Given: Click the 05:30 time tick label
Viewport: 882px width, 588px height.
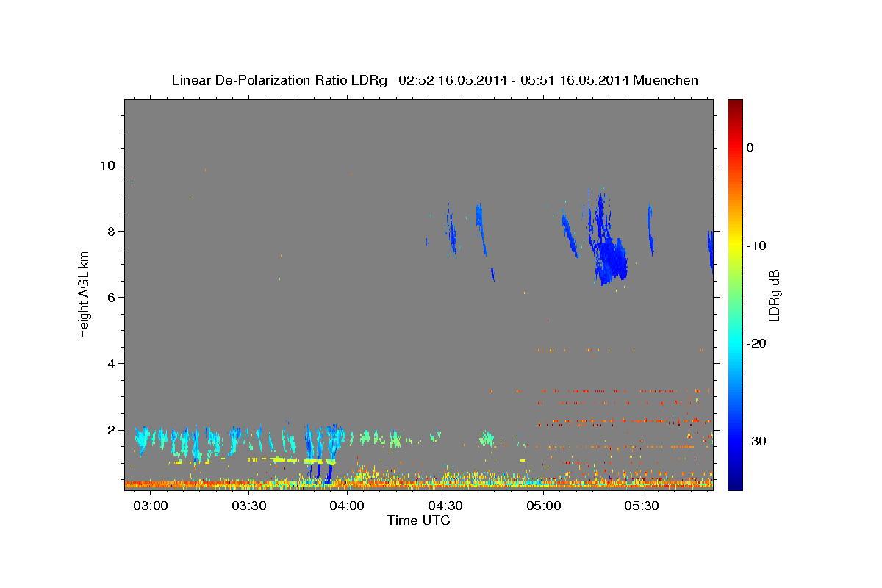Looking at the screenshot, I should coord(642,506).
